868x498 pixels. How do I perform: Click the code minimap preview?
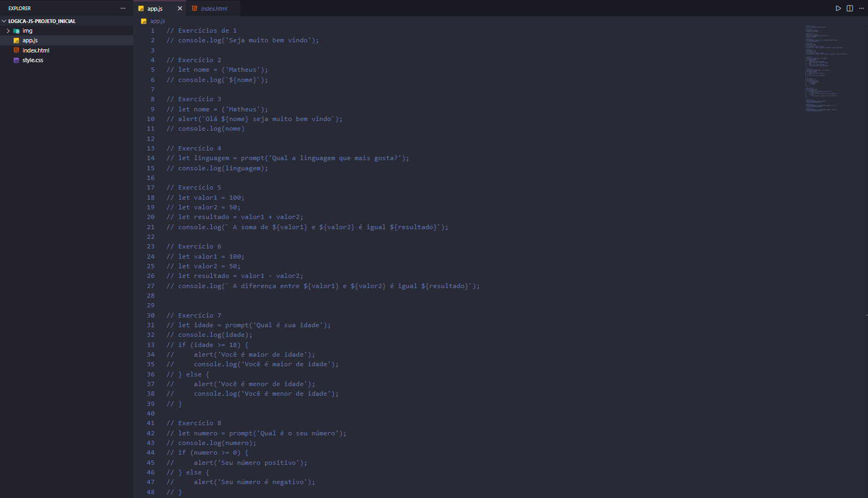[827, 67]
